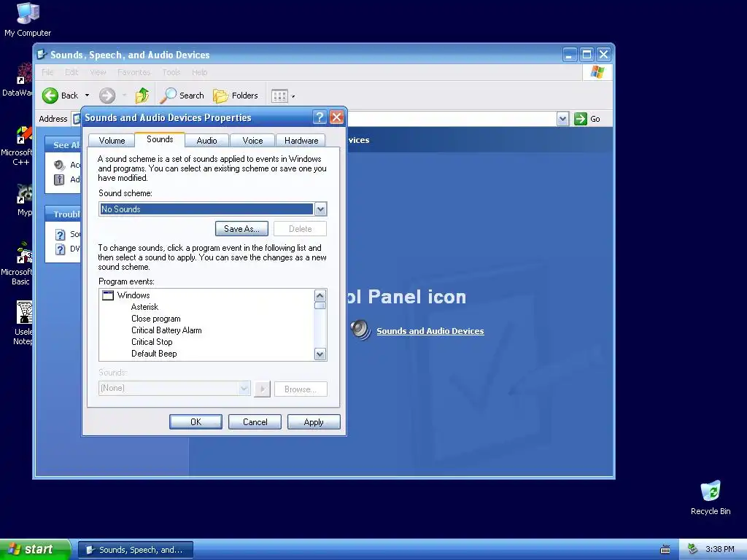Screen dimensions: 747x560
Task: Click the network tray icon
Action: pyautogui.click(x=693, y=549)
